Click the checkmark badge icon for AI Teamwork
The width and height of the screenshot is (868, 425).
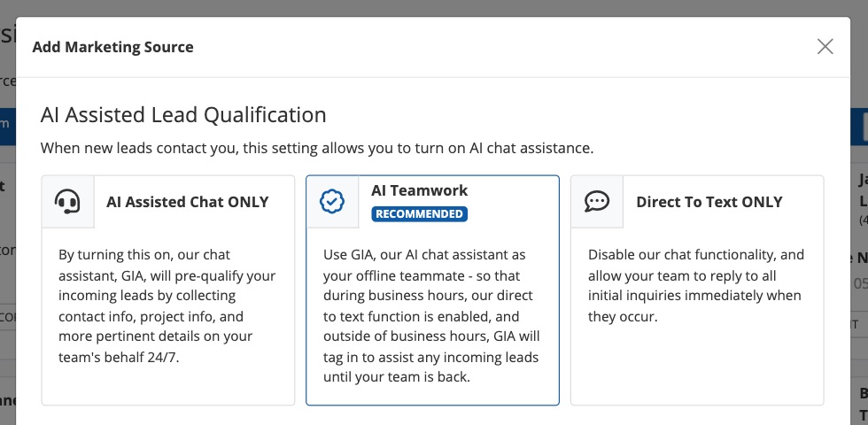[332, 202]
